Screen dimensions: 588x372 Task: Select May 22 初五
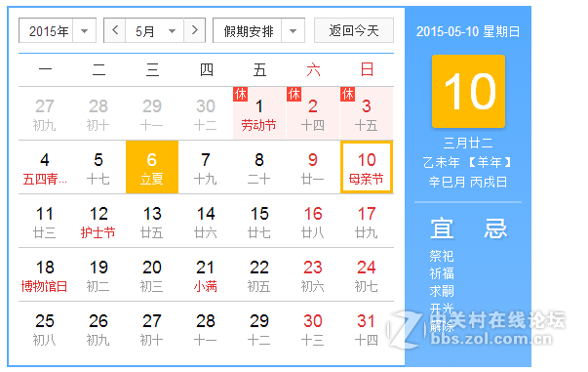point(259,274)
